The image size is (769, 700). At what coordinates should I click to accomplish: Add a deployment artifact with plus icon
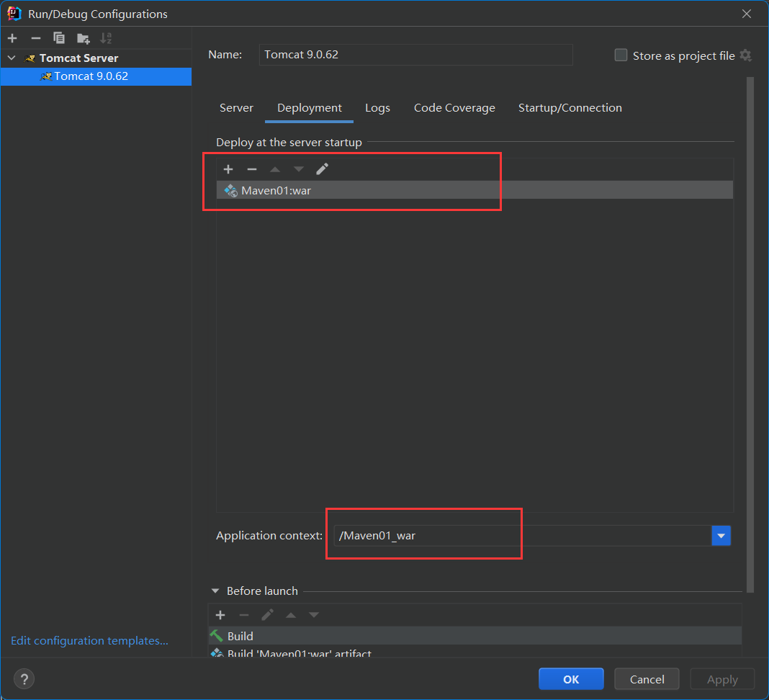(x=228, y=169)
